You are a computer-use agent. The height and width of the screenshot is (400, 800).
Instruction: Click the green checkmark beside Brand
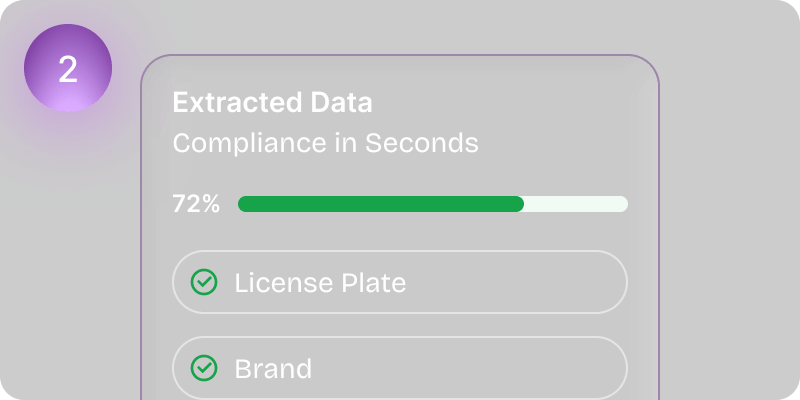coord(204,368)
